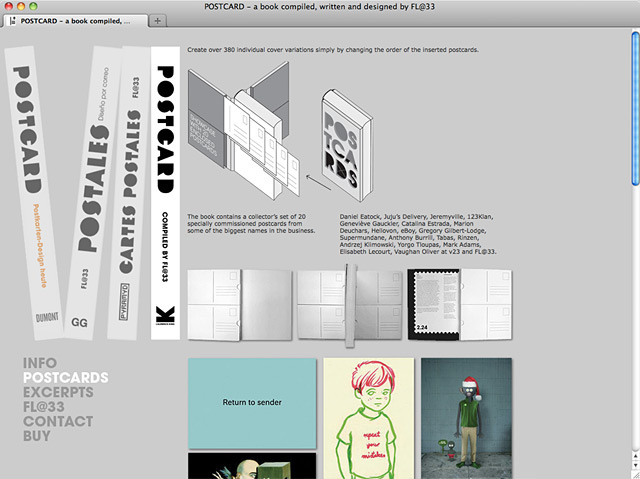The width and height of the screenshot is (640, 479).
Task: Click the scrollbar up arrow
Action: (x=636, y=456)
